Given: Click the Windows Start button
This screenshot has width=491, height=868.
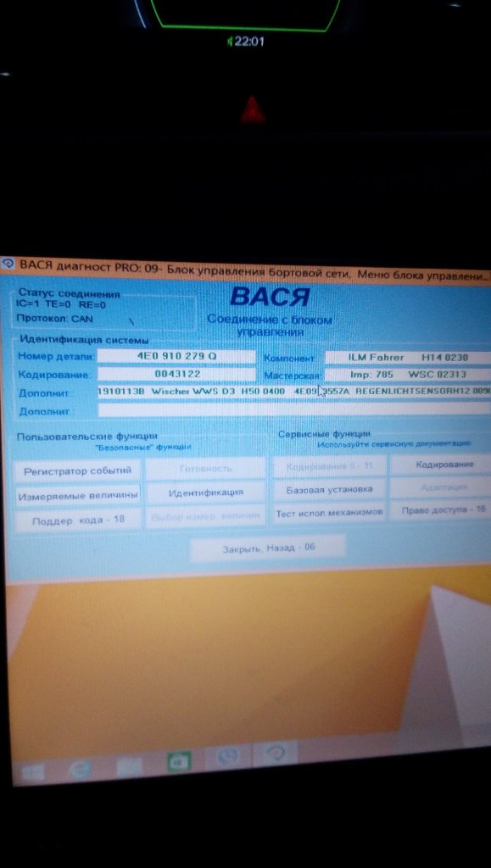Looking at the screenshot, I should 33,771.
